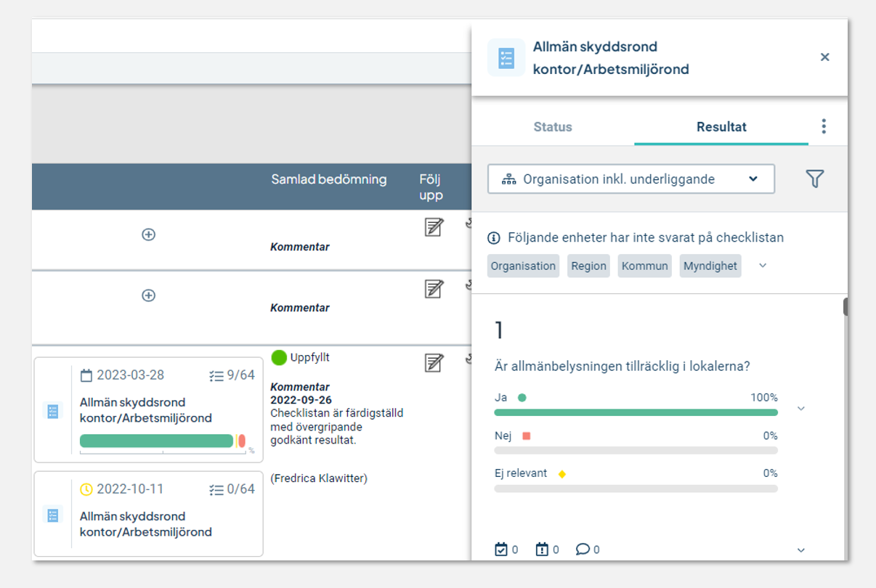Open the 2022-10-11 Allmän skyddsrond card

[x=148, y=514]
